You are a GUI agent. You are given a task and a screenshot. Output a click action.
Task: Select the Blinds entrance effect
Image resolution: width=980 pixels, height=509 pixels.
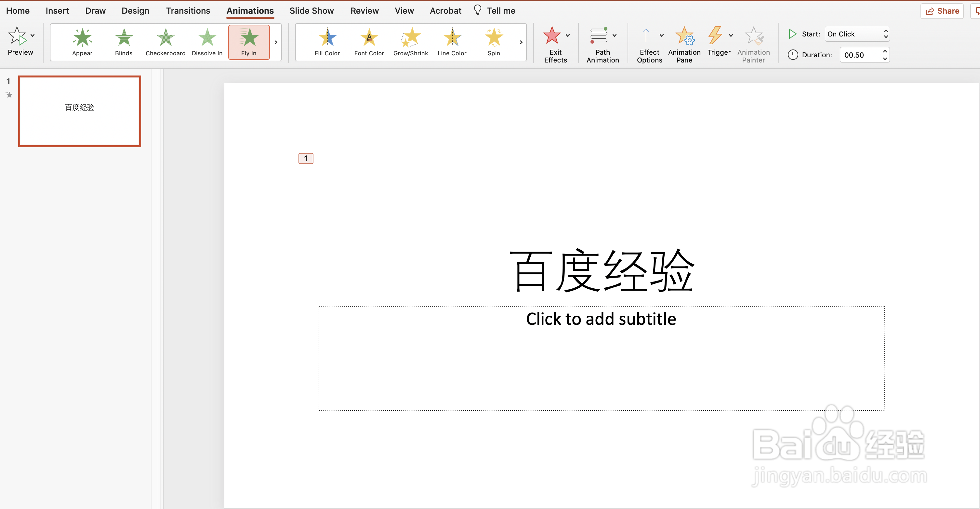click(x=124, y=42)
